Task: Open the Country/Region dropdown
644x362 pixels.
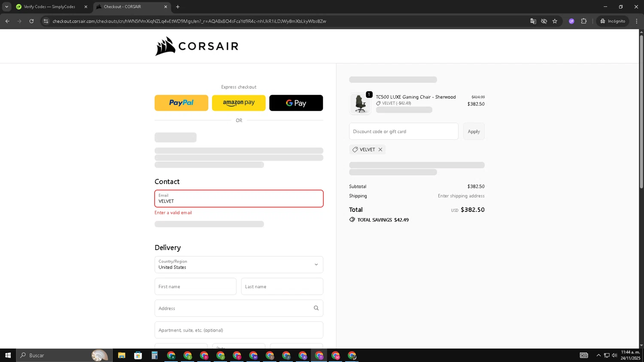Action: point(239,265)
